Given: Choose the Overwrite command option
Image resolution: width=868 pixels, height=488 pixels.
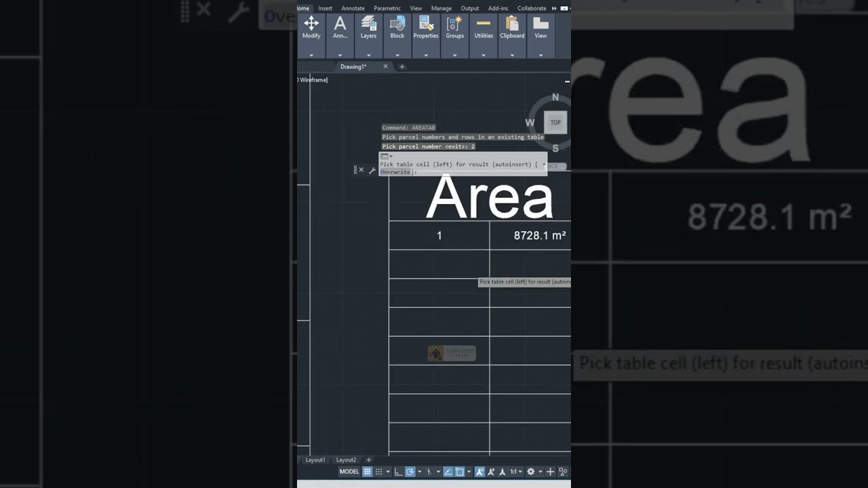Looking at the screenshot, I should click(x=395, y=172).
